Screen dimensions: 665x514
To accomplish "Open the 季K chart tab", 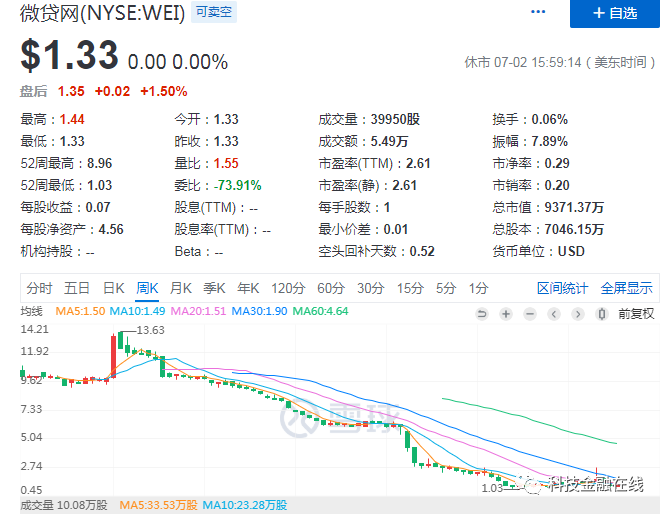I will pyautogui.click(x=214, y=288).
